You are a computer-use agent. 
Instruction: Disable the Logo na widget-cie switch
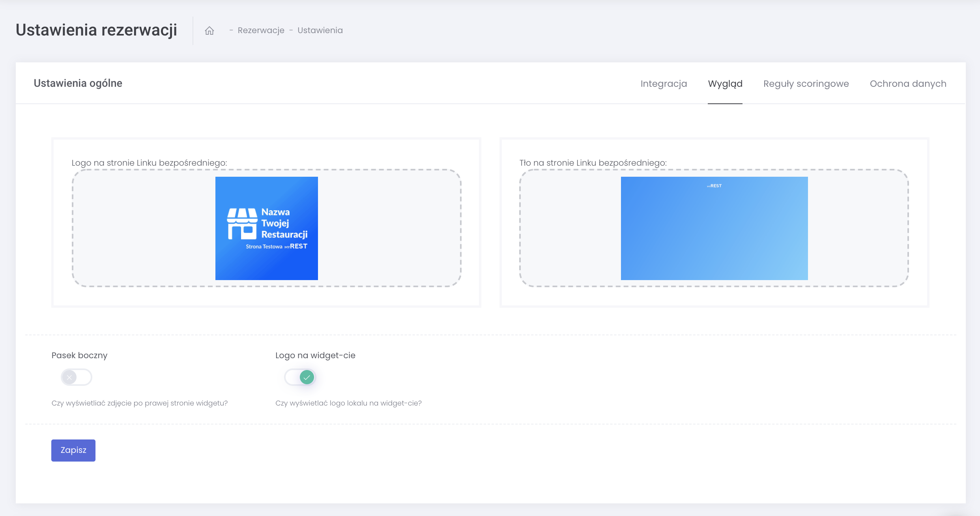point(300,378)
